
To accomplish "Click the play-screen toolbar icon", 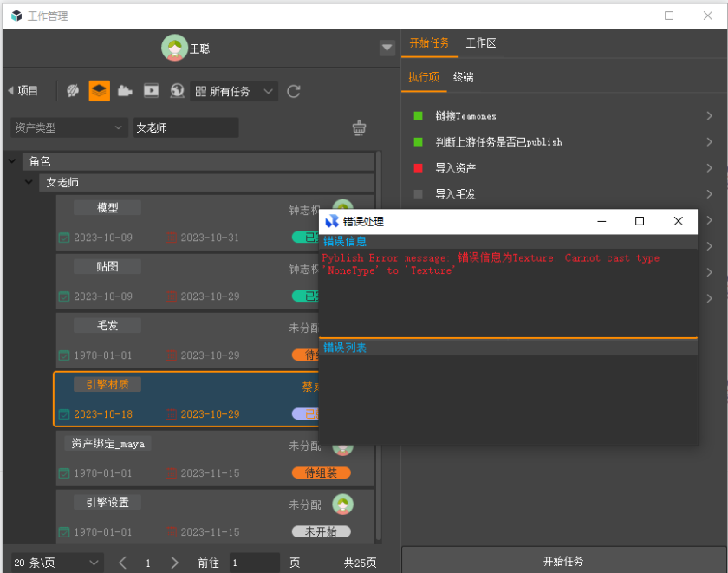I will click(x=151, y=91).
